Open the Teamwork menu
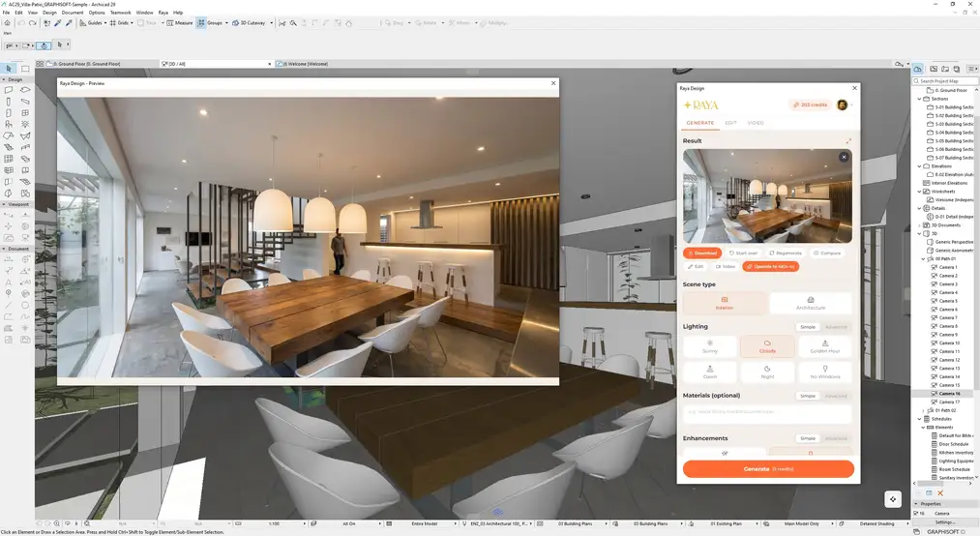Screen dimensions: 980x536 [x=121, y=13]
